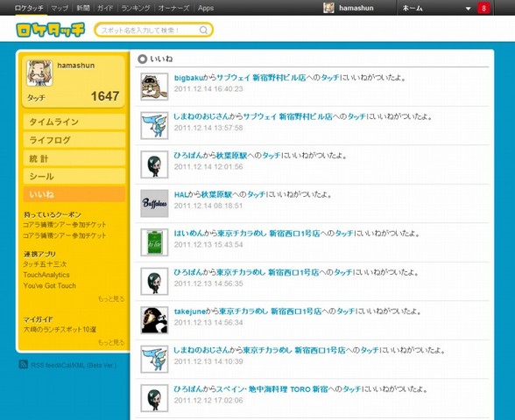The width and height of the screenshot is (515, 420).
Task: Click しまねのおじさん avatar in 13:57:58 row
Action: (154, 126)
